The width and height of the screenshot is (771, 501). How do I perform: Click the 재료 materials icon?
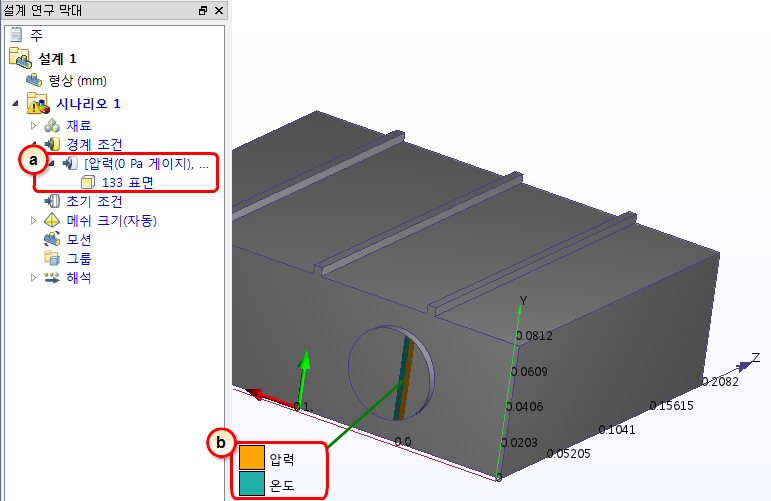tap(52, 125)
